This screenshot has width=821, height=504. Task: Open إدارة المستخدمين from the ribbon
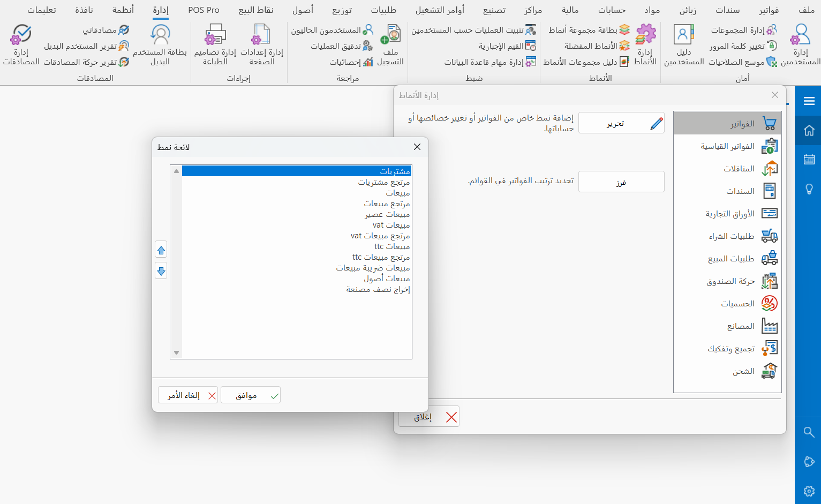[x=800, y=46]
